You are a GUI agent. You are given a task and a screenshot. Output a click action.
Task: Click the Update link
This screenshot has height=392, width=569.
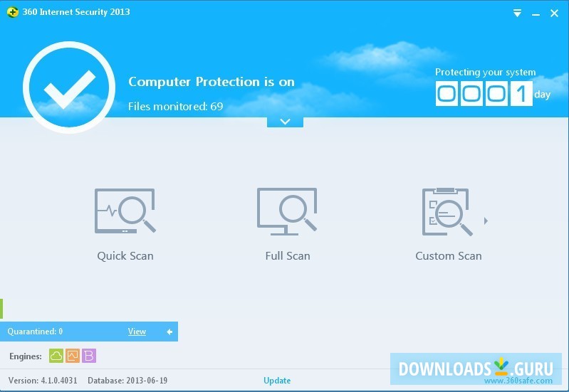(277, 381)
